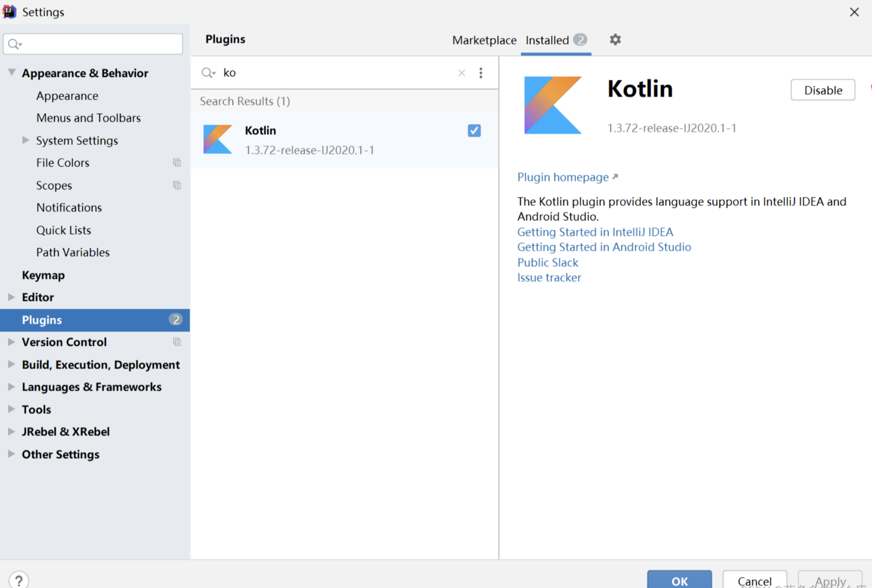The image size is (872, 588).
Task: Open the plugins gear settings menu
Action: [x=615, y=40]
